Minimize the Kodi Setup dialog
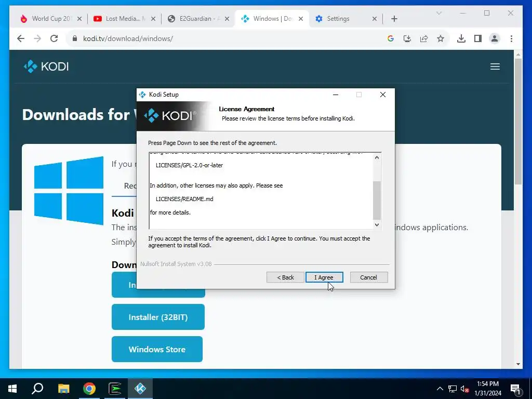The image size is (532, 399). click(x=336, y=95)
